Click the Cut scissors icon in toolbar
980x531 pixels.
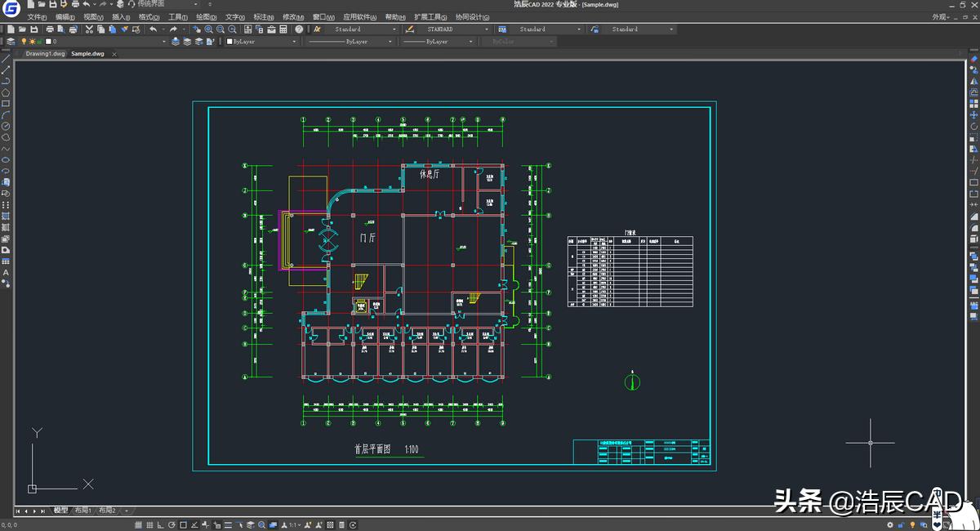[89, 29]
